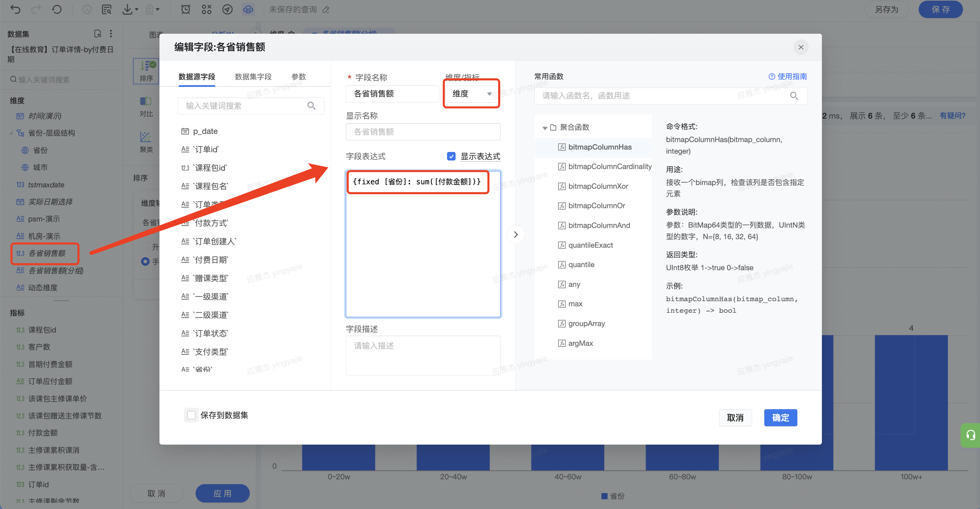Close the 编辑字段 dialog with X button

coord(801,47)
